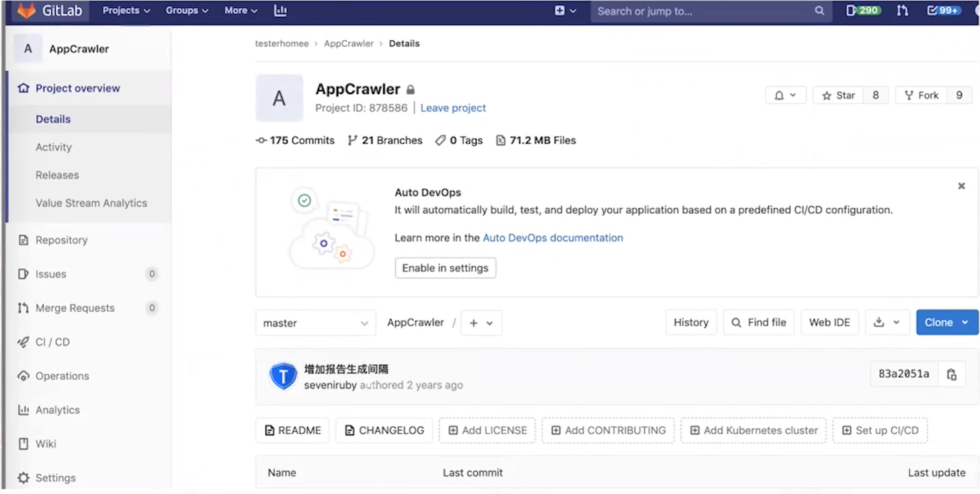This screenshot has width=980, height=494.
Task: Click the Project overview home icon
Action: click(x=24, y=88)
